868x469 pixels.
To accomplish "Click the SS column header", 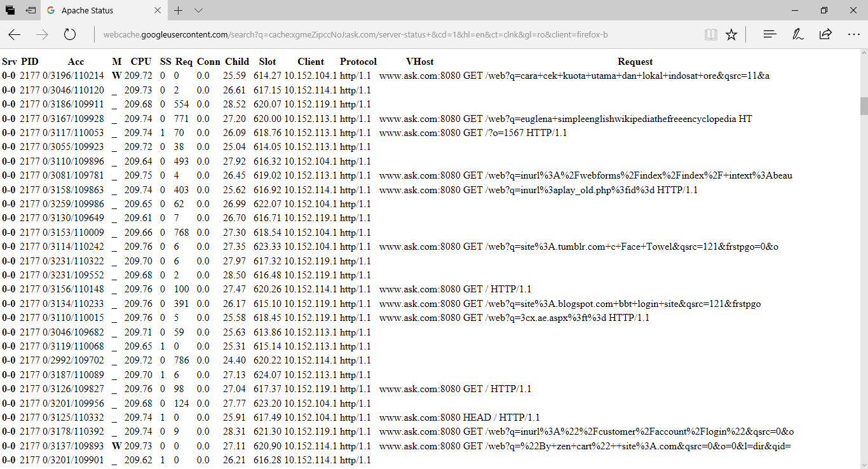I will 165,62.
